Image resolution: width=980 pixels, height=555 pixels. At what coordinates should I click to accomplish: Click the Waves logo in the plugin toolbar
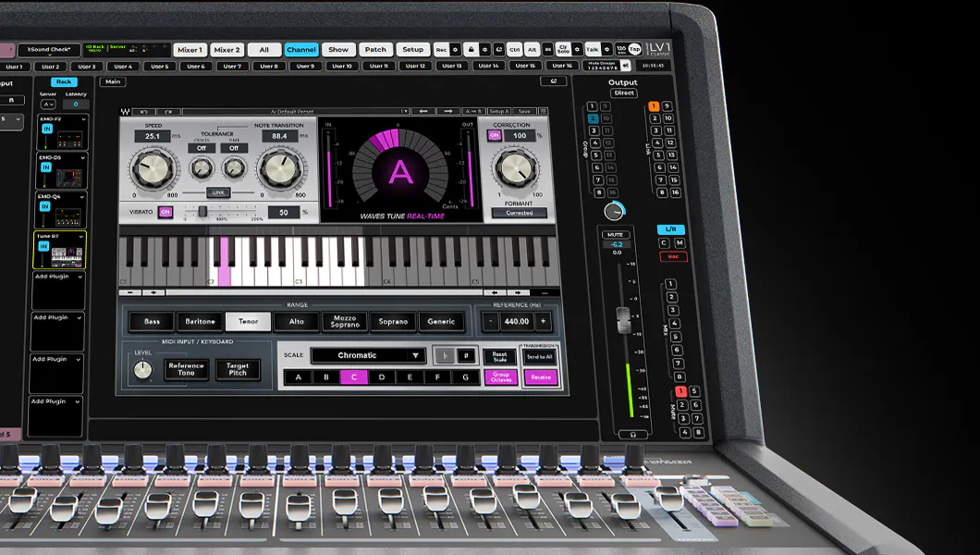[125, 112]
